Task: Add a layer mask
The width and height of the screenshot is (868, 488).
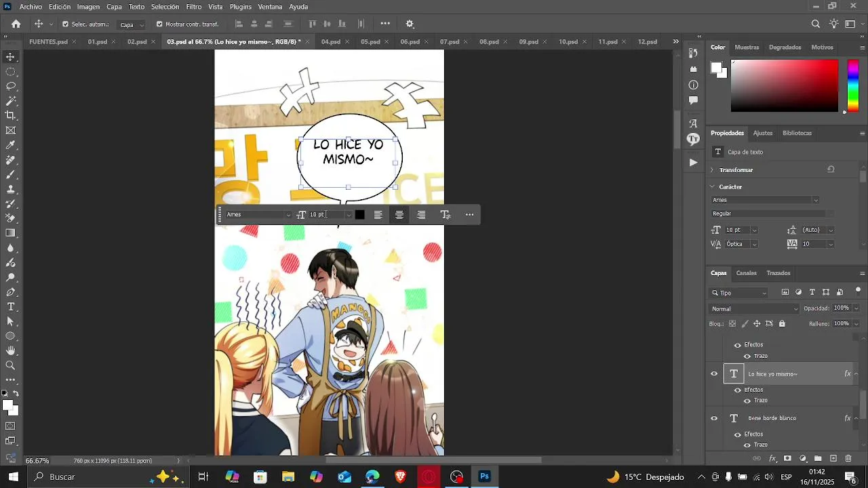Action: pyautogui.click(x=787, y=459)
